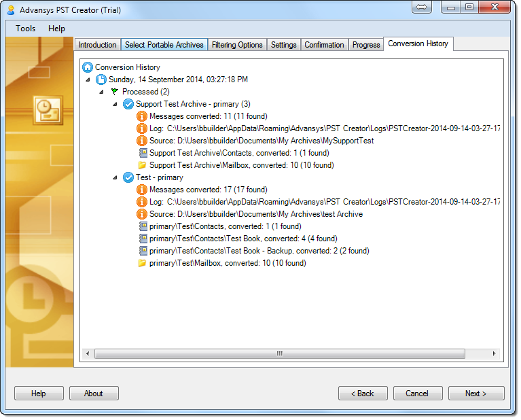Click the address book icon for primary\Test\Contacts, converted: 1

pos(143,226)
